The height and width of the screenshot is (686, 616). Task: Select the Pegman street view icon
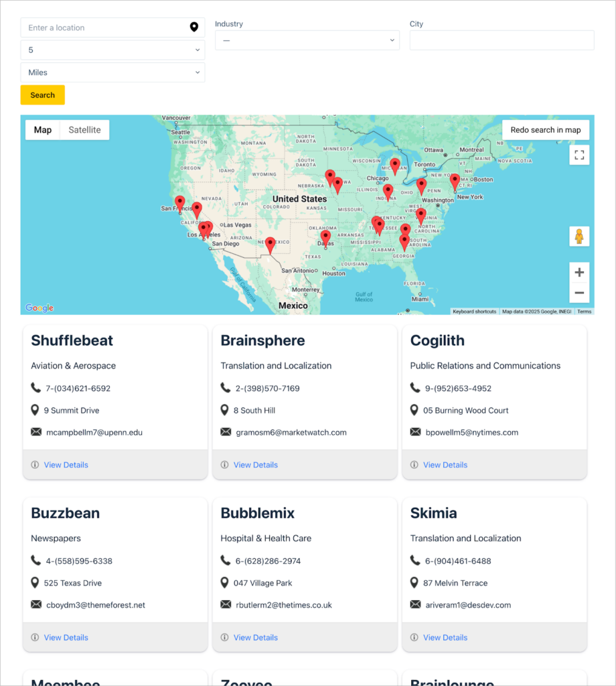point(579,236)
